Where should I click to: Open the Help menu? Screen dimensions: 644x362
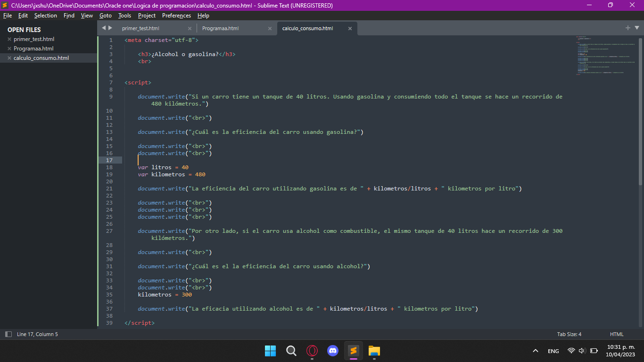click(x=204, y=16)
